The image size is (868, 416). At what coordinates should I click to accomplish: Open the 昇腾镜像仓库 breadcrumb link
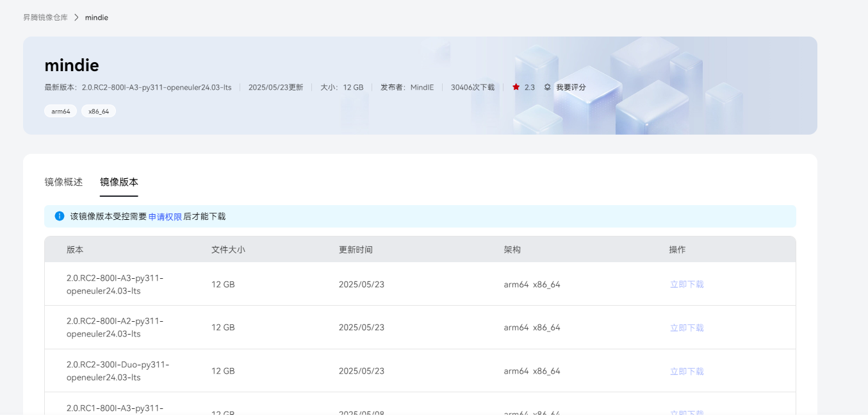(x=45, y=17)
